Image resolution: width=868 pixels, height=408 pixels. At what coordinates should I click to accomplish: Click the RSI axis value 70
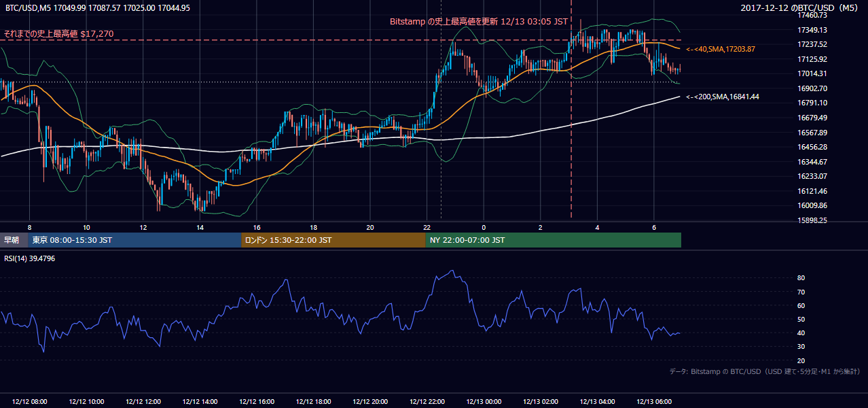801,292
